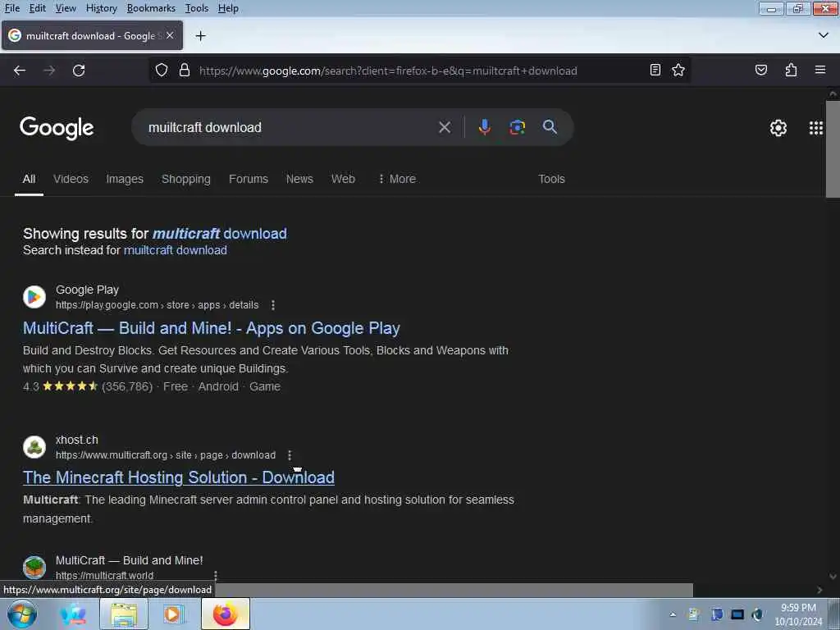The height and width of the screenshot is (630, 840).
Task: Open options for xhost.ch result
Action: click(x=290, y=454)
